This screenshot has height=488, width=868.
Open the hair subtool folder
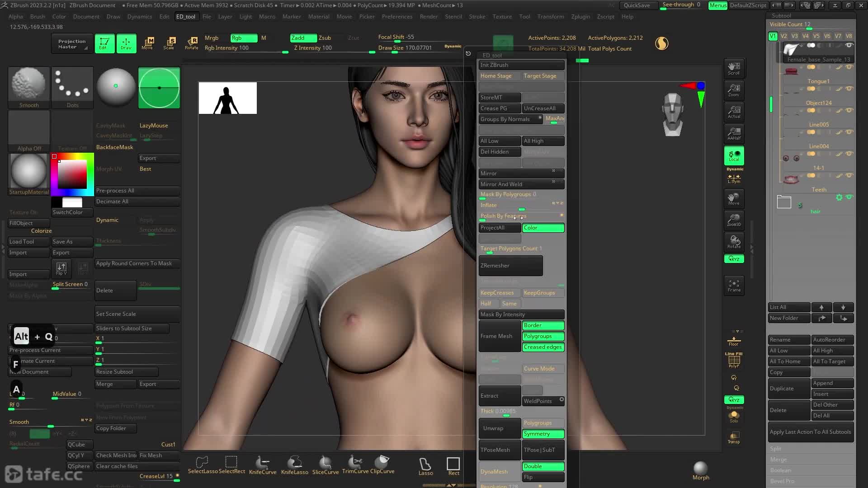[784, 202]
